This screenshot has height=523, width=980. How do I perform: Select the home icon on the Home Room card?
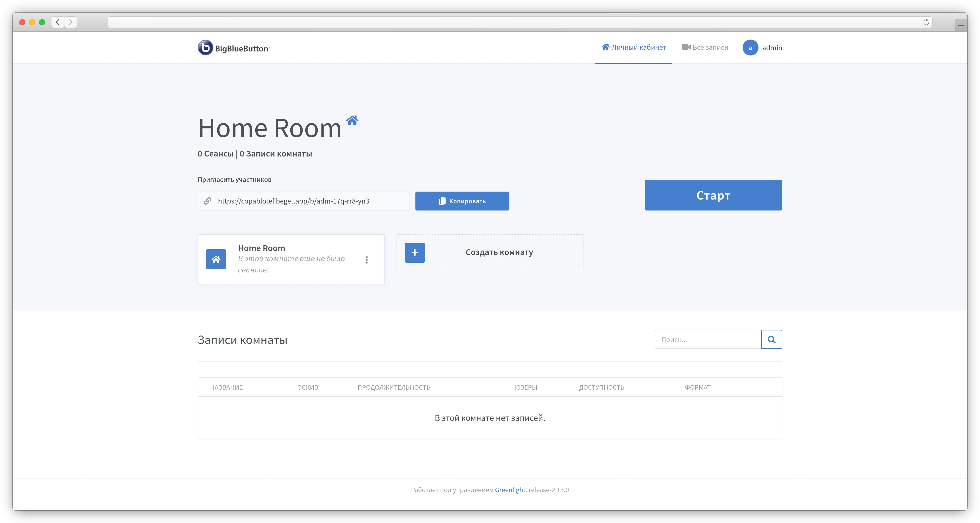(215, 259)
